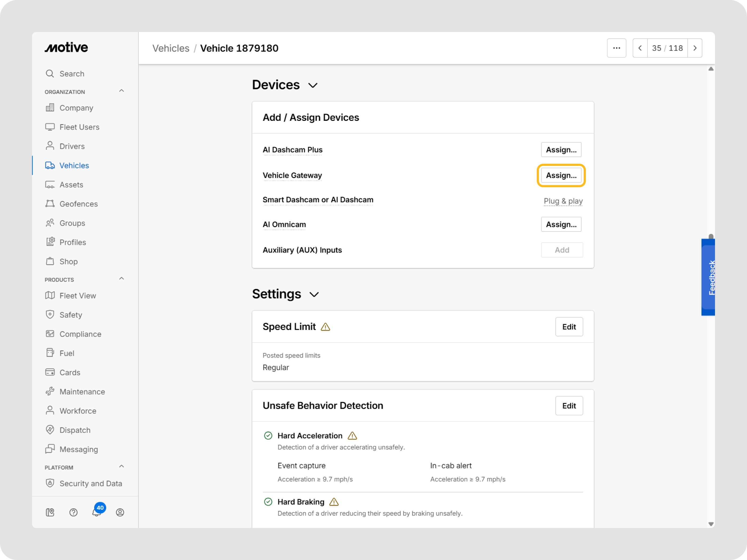
Task: Open notifications bell with 40 badge
Action: pyautogui.click(x=97, y=512)
